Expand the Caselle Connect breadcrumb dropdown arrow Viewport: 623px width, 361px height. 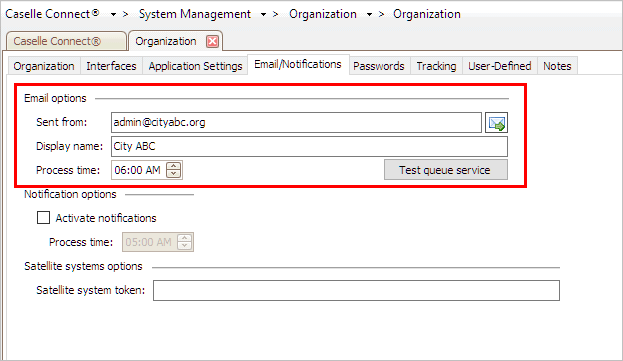tap(113, 15)
